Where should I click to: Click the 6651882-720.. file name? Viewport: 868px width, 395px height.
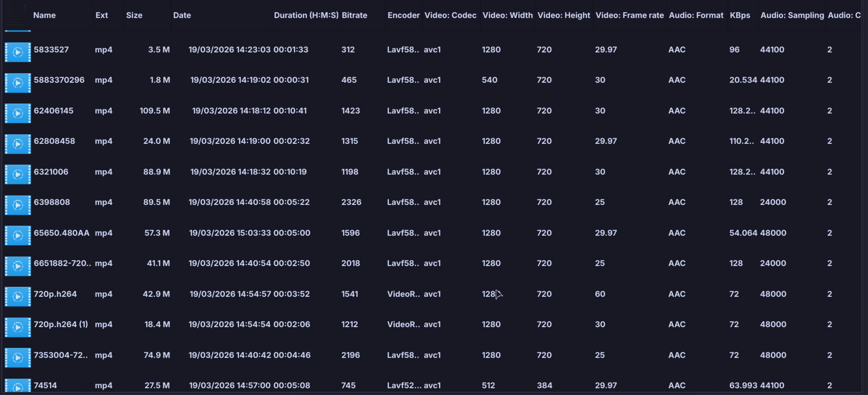coord(62,263)
